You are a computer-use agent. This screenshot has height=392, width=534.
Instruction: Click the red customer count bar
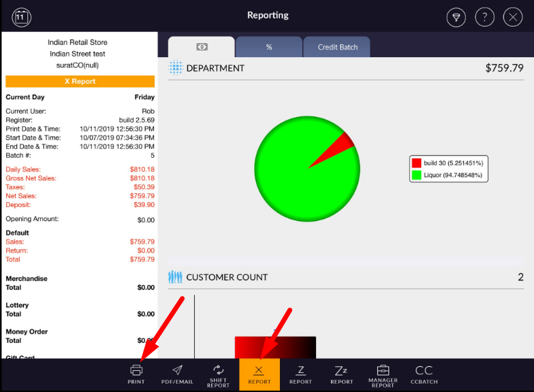point(275,347)
